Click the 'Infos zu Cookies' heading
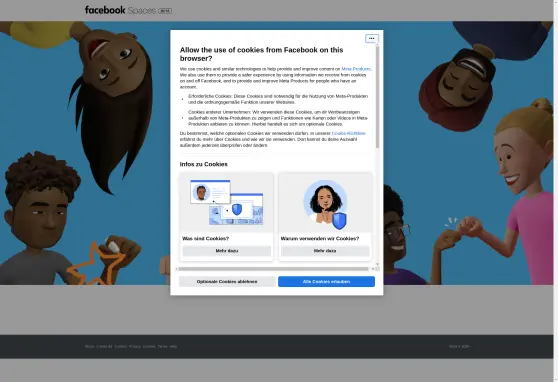The image size is (558, 382). tap(204, 164)
